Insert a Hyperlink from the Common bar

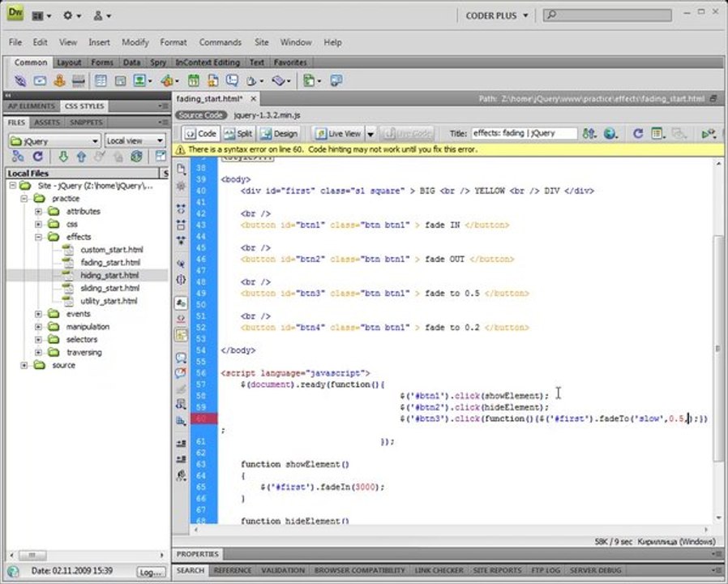(x=20, y=81)
